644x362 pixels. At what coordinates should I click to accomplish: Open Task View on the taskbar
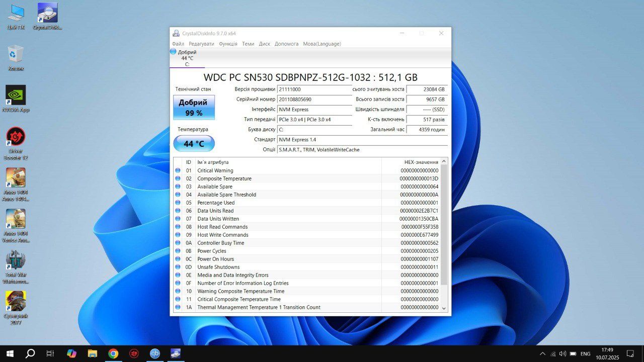coord(50,353)
